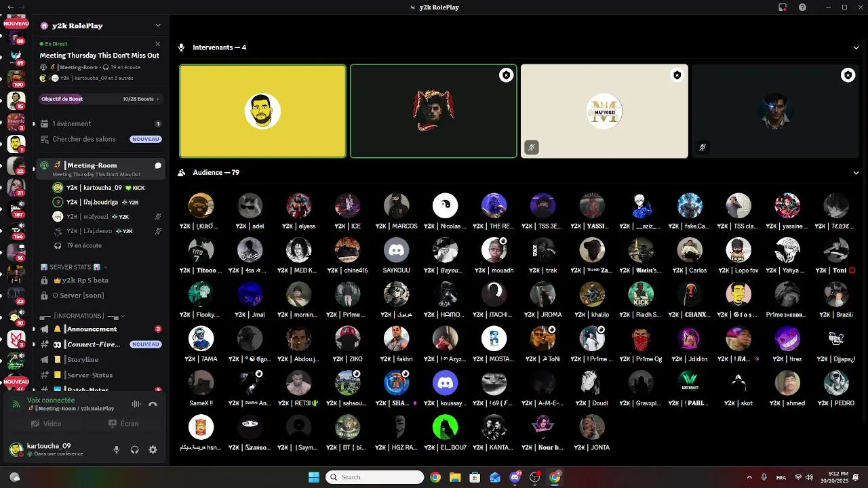Click muted mic icon on Mafyouzi tile
This screenshot has width=868, height=488.
(532, 147)
